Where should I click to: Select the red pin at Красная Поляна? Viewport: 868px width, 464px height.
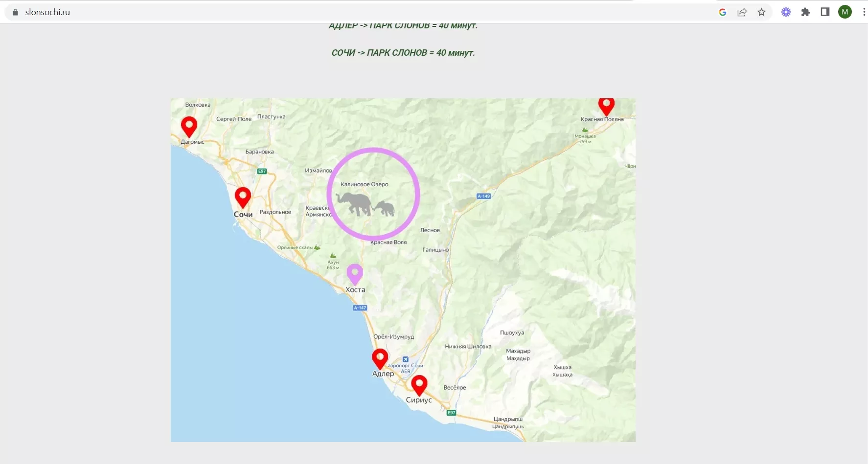[606, 105]
